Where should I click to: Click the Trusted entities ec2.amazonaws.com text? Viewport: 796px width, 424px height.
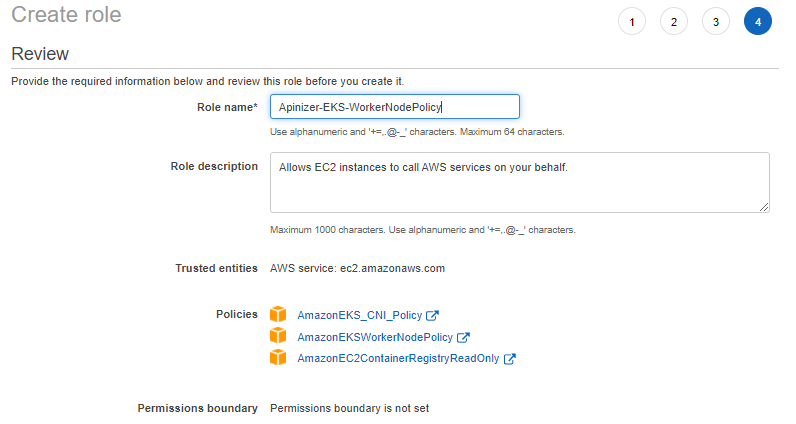click(357, 268)
